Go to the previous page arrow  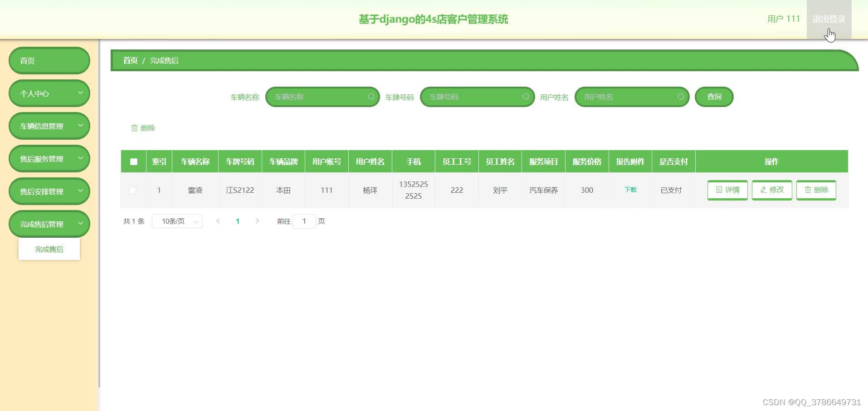pos(218,221)
